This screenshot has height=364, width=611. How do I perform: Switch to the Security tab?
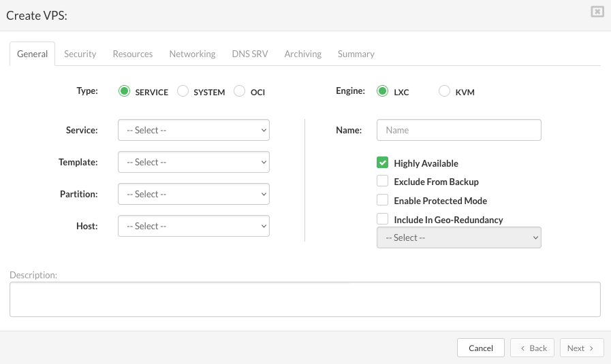[x=80, y=54]
